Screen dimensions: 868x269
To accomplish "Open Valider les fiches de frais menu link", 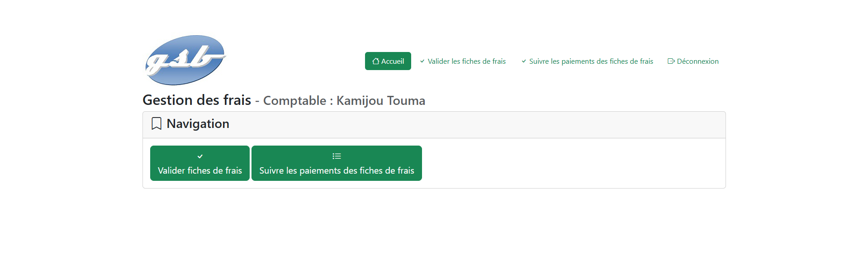I will pyautogui.click(x=466, y=61).
